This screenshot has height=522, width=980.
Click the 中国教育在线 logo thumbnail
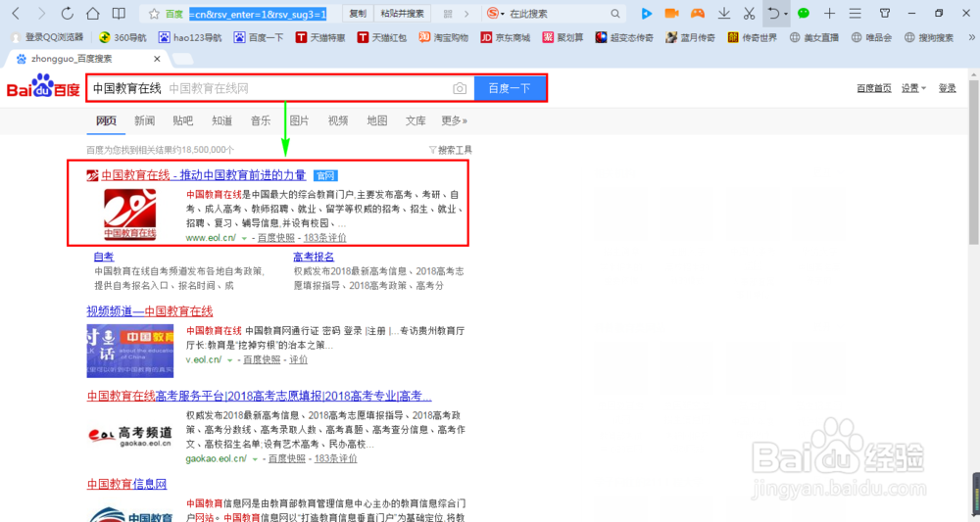pos(130,214)
